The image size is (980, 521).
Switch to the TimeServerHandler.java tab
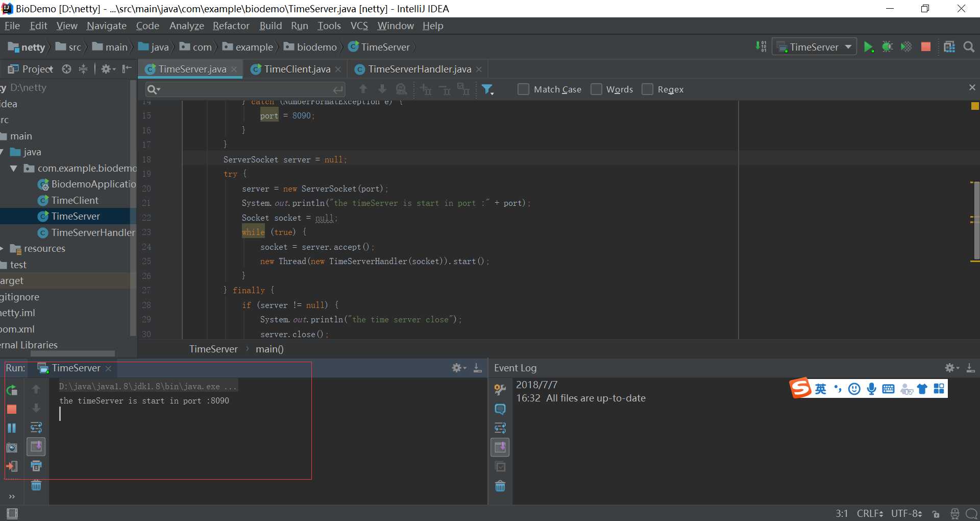coord(420,69)
